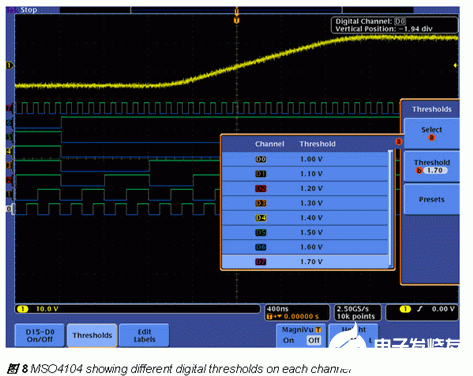Click the trigger level arrow on right edge

coord(455,66)
